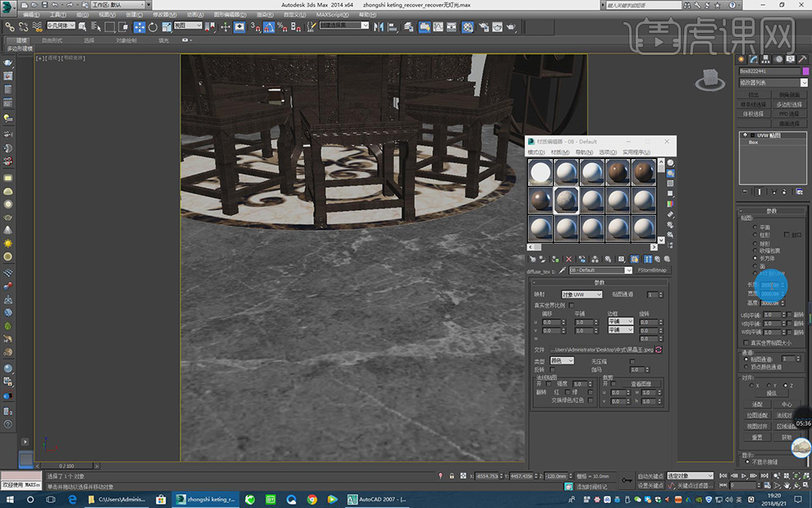
Task: Select the Box (长方体) mapping option
Action: coord(755,258)
